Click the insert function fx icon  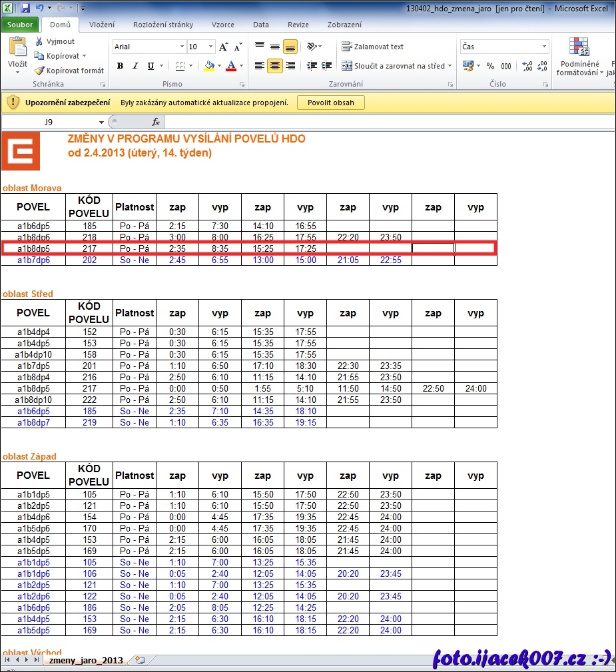tap(156, 122)
